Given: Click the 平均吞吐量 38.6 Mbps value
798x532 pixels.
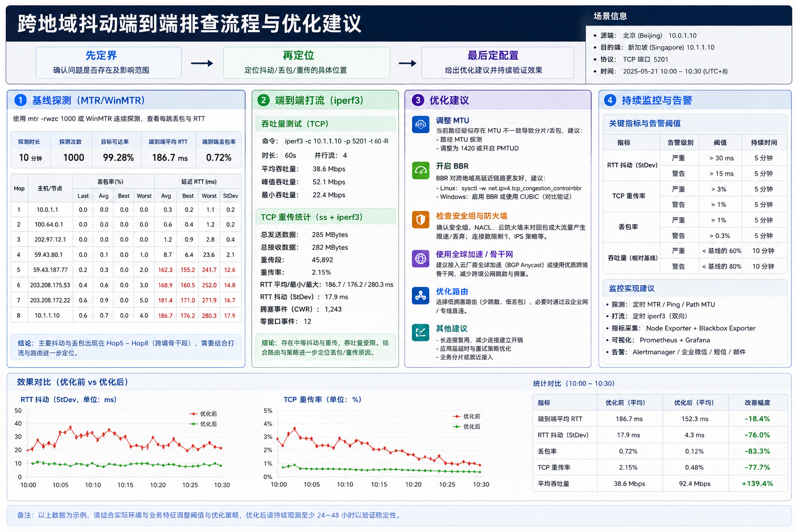Looking at the screenshot, I should pos(329,169).
